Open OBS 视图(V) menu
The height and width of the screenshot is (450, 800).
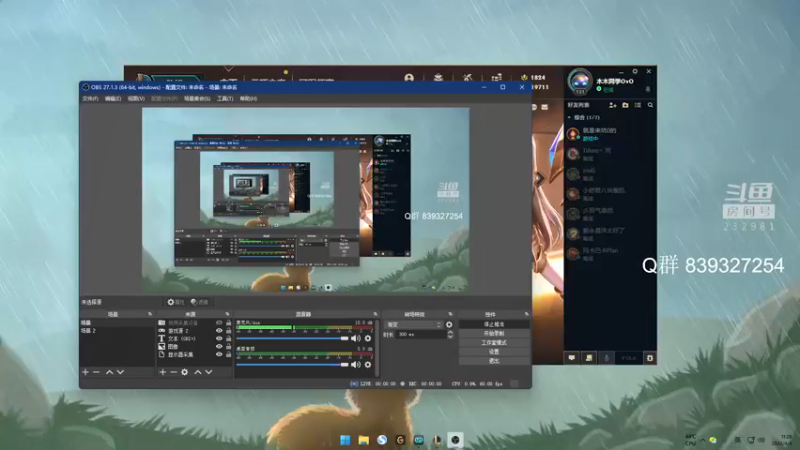pos(136,98)
